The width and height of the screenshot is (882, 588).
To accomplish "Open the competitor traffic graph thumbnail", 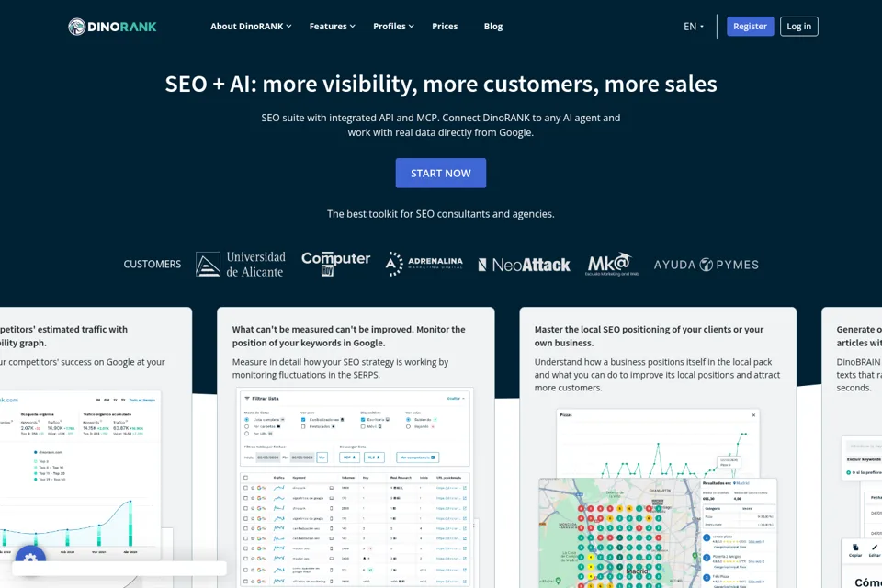I will coord(81,474).
